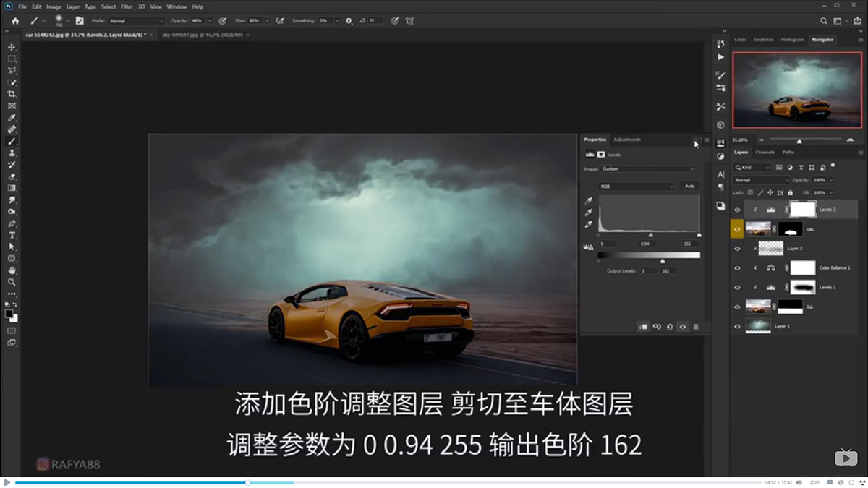Click the midtone handle under the histogram
The height and width of the screenshot is (488, 868).
coord(651,234)
